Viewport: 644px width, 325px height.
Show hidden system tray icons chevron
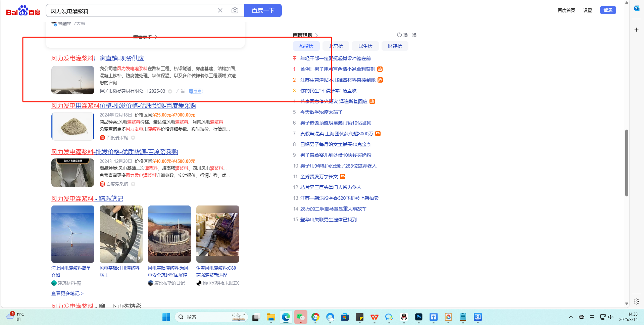571,317
